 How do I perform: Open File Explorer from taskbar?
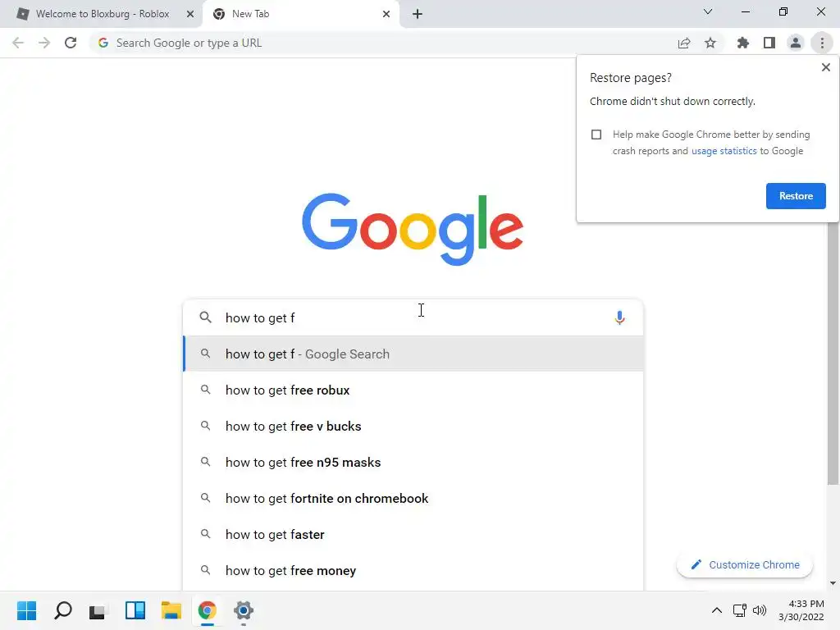(171, 610)
